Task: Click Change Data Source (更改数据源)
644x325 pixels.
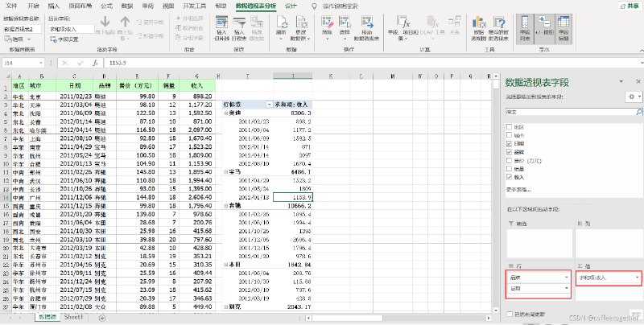Action: coord(300,28)
